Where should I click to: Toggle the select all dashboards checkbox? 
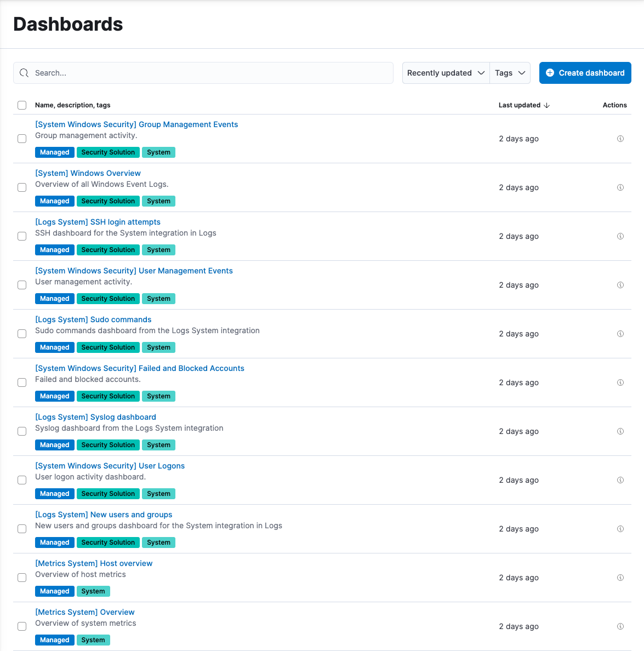(22, 105)
